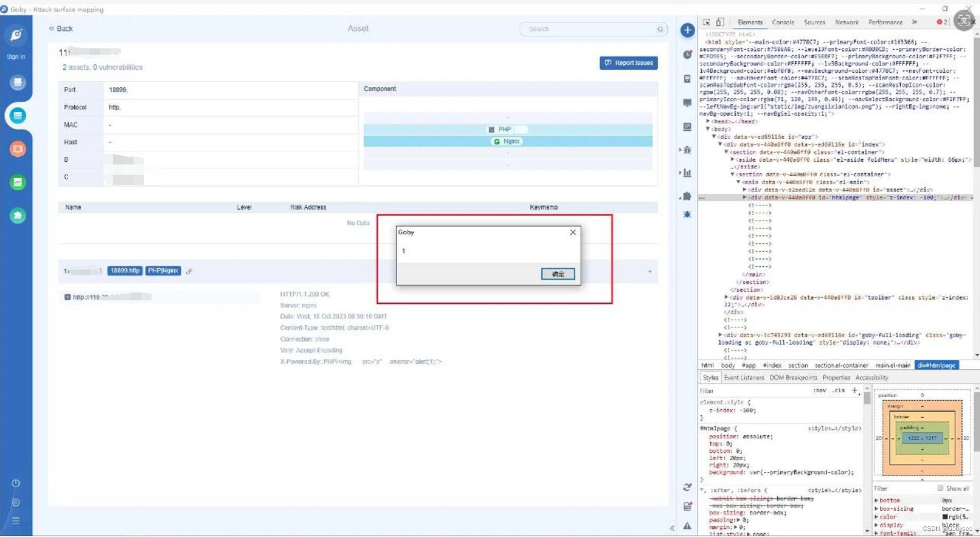Close the Goby alert dialog
The height and width of the screenshot is (537, 980).
tap(572, 232)
